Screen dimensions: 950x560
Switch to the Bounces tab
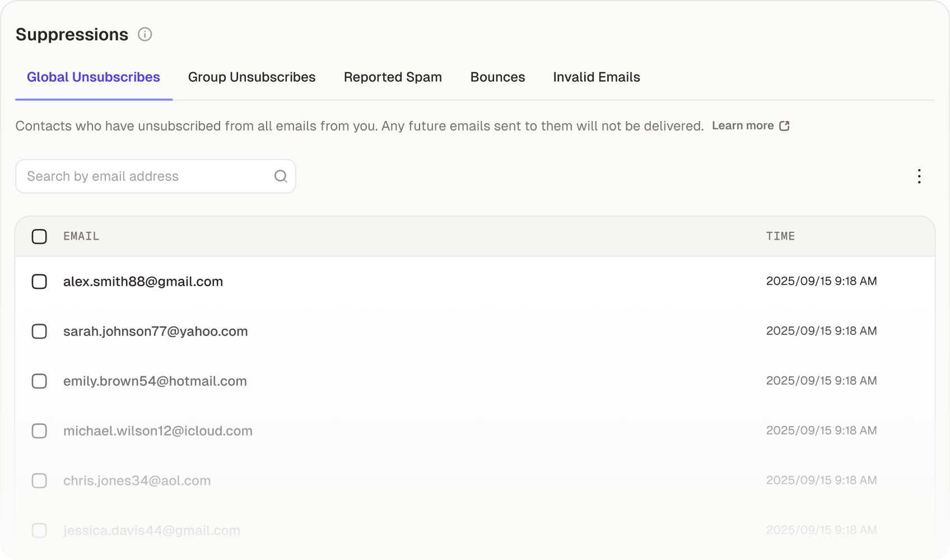(497, 77)
